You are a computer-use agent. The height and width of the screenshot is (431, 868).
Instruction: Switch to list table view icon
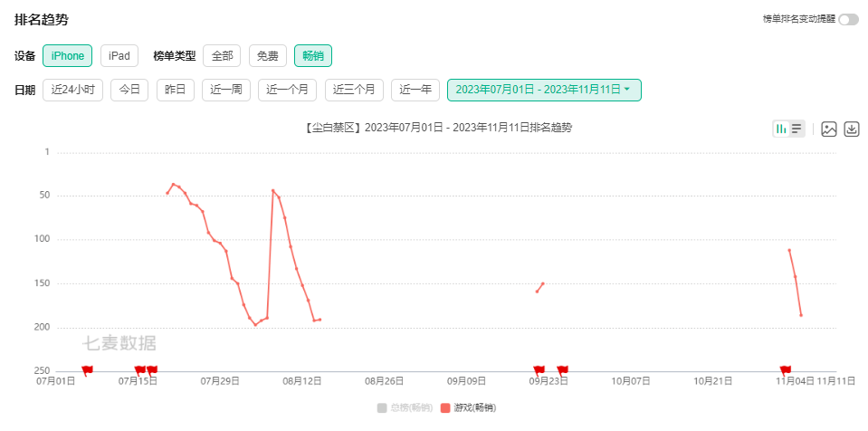pyautogui.click(x=796, y=129)
